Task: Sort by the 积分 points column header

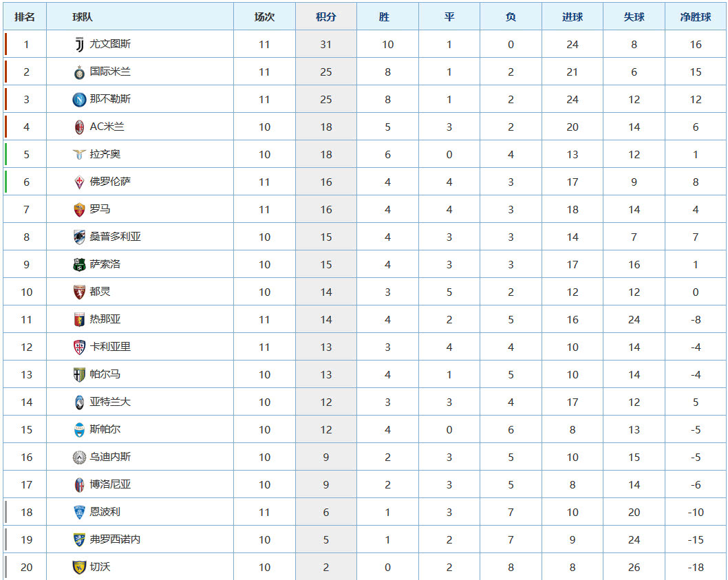Action: [325, 17]
